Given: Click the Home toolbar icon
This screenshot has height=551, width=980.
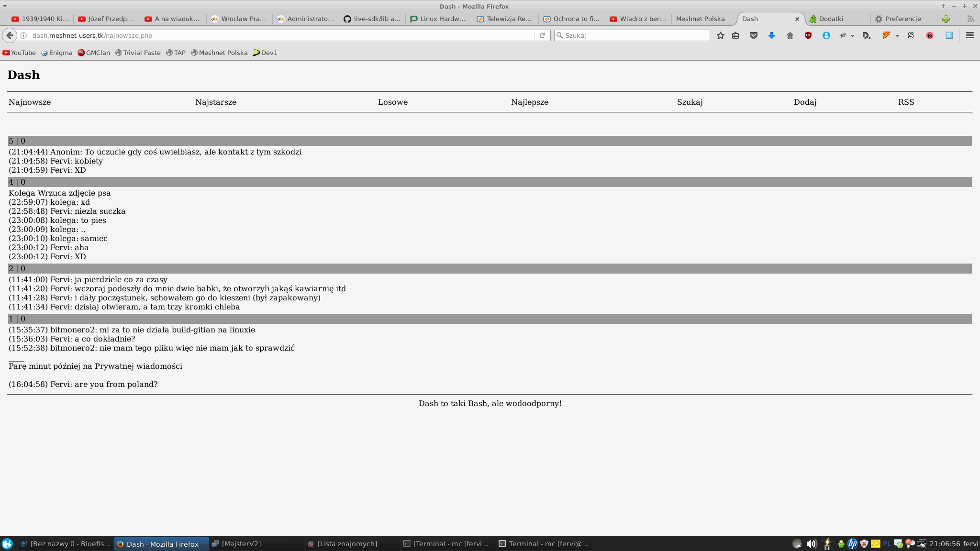Looking at the screenshot, I should click(x=790, y=35).
